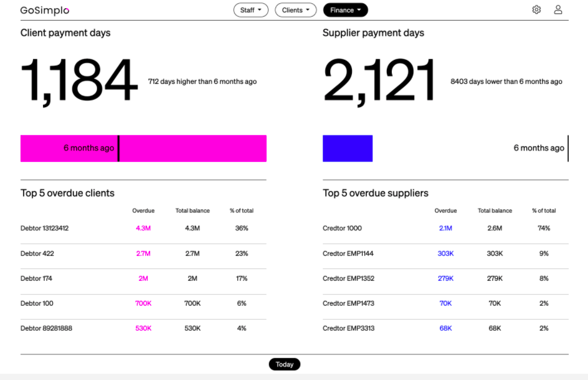Screen dimensions: 588x380
Task: Expand the Finance dropdown menu
Action: pos(345,10)
